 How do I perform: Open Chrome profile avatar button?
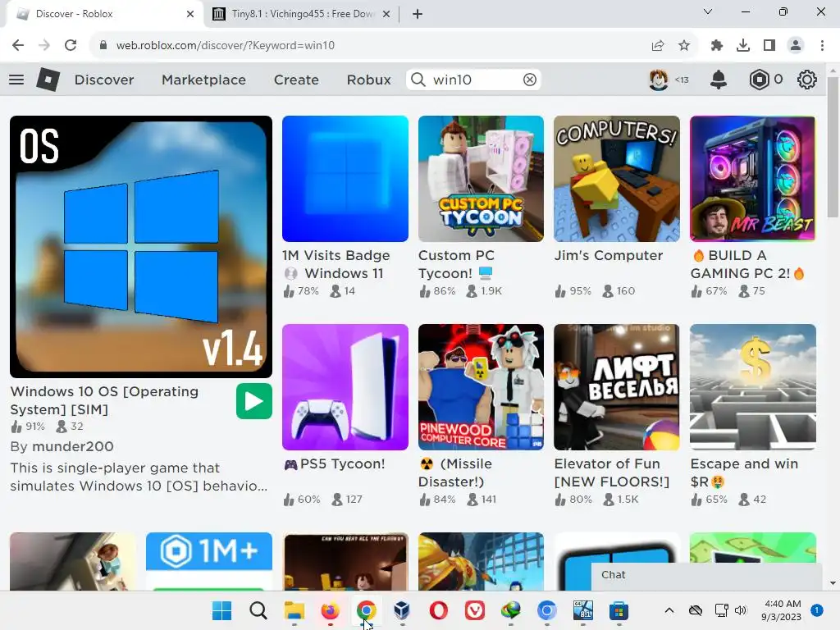coord(796,46)
